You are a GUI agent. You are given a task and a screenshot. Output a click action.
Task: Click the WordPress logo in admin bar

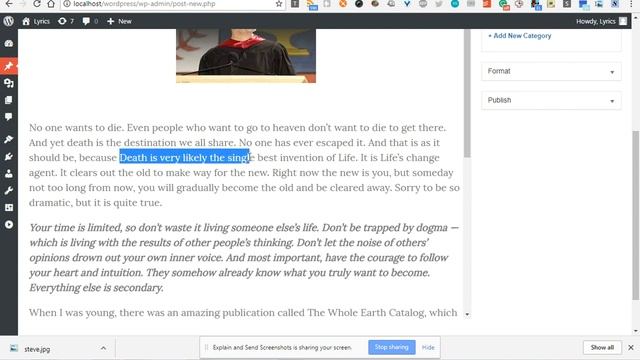click(9, 21)
